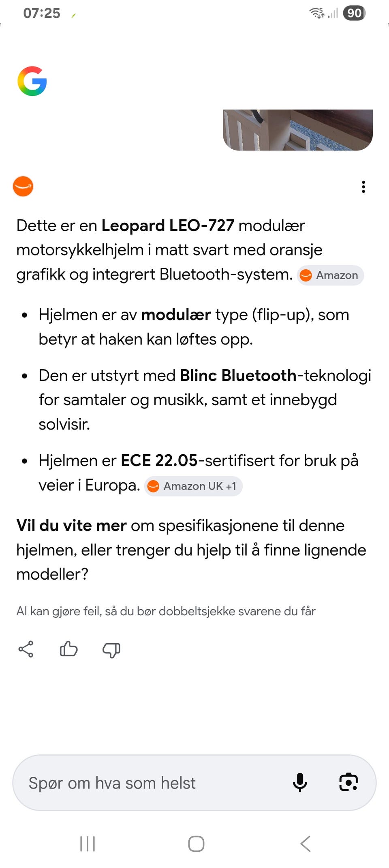Open Google Lens camera search

point(348,782)
